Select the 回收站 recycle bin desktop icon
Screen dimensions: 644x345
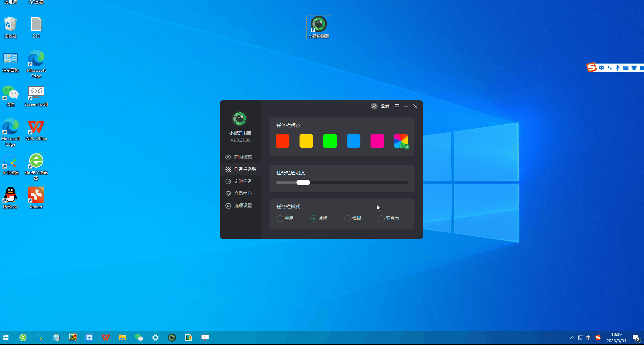[x=10, y=27]
